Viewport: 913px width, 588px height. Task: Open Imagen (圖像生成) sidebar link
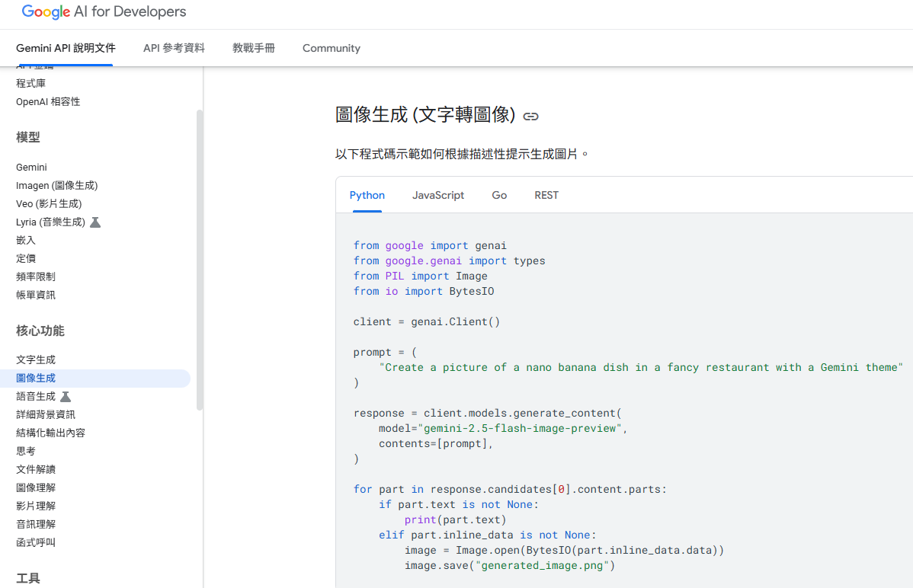57,186
